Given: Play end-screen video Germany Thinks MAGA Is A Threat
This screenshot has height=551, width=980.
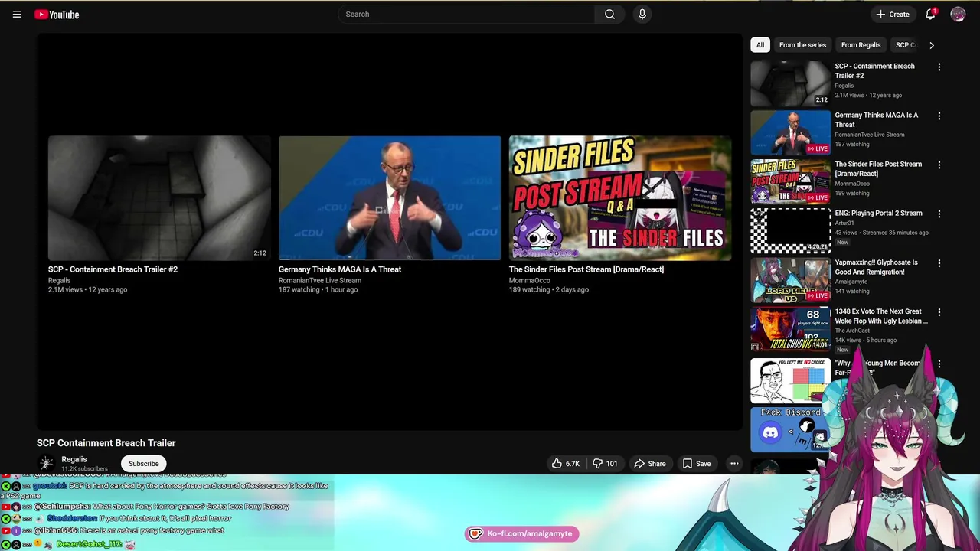Looking at the screenshot, I should pos(390,198).
